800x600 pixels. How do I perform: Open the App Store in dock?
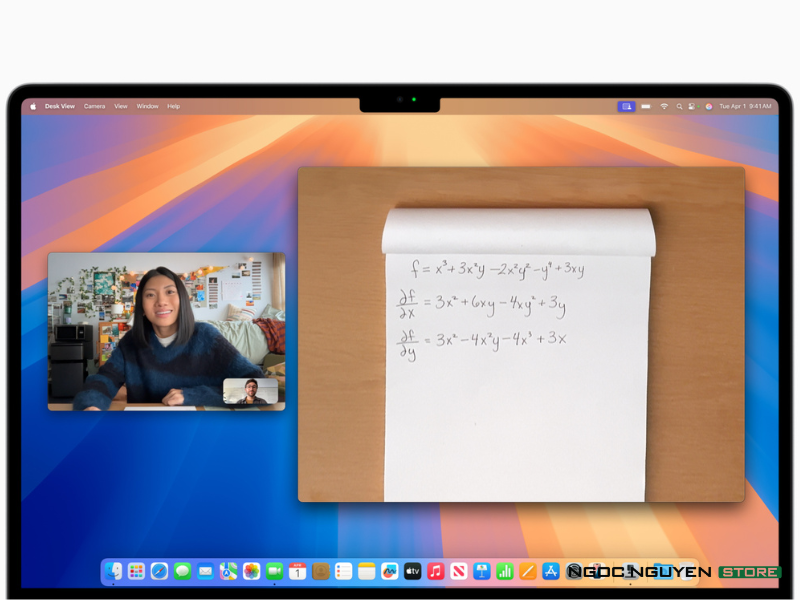(x=550, y=571)
